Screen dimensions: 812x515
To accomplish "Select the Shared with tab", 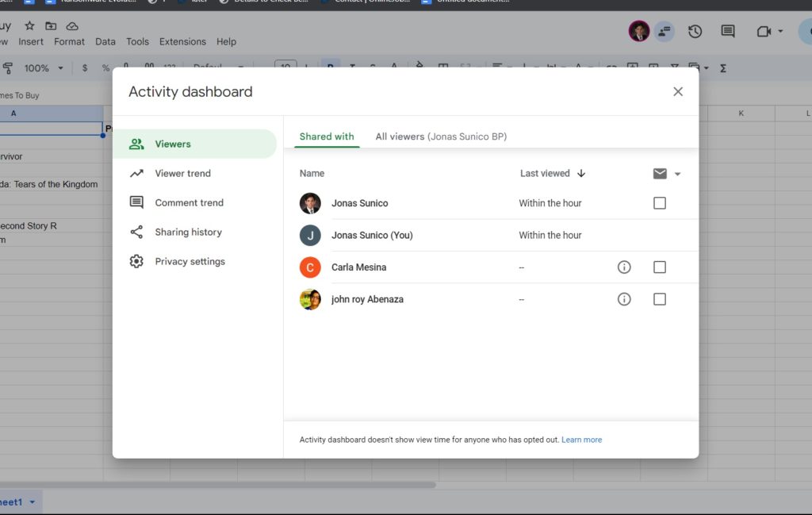I will pyautogui.click(x=327, y=136).
